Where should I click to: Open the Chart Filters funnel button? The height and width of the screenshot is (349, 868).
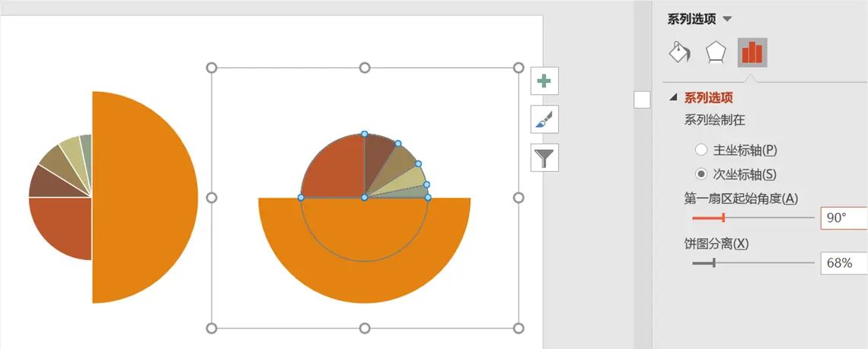(544, 157)
